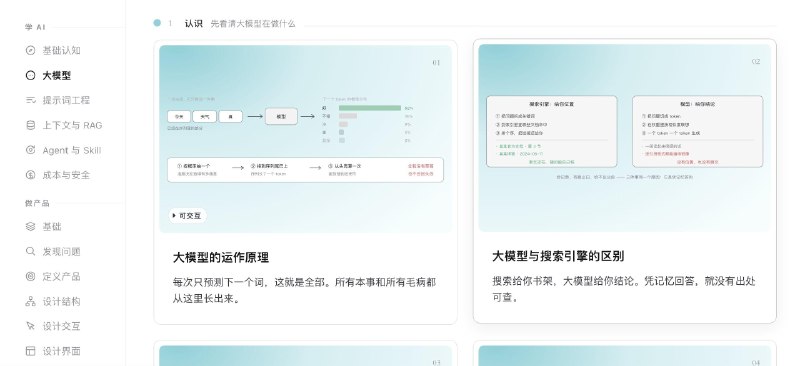Click the layout icon beside 设计界面

click(x=31, y=351)
